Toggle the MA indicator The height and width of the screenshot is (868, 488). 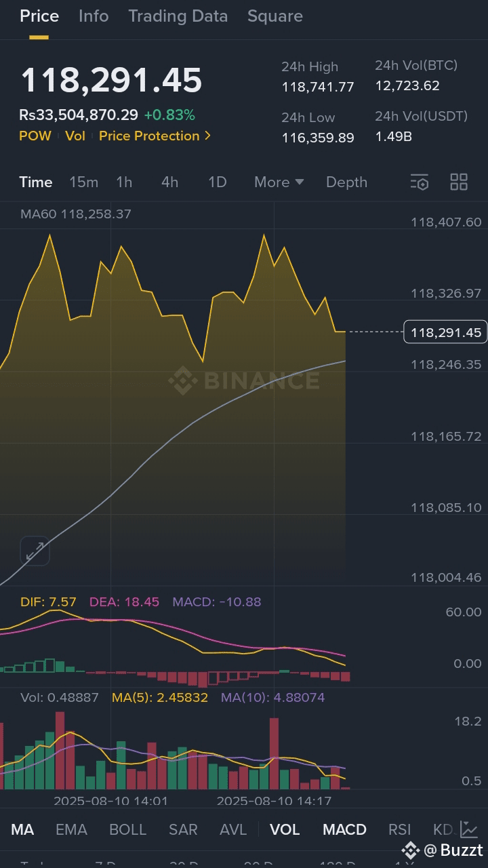point(22,829)
